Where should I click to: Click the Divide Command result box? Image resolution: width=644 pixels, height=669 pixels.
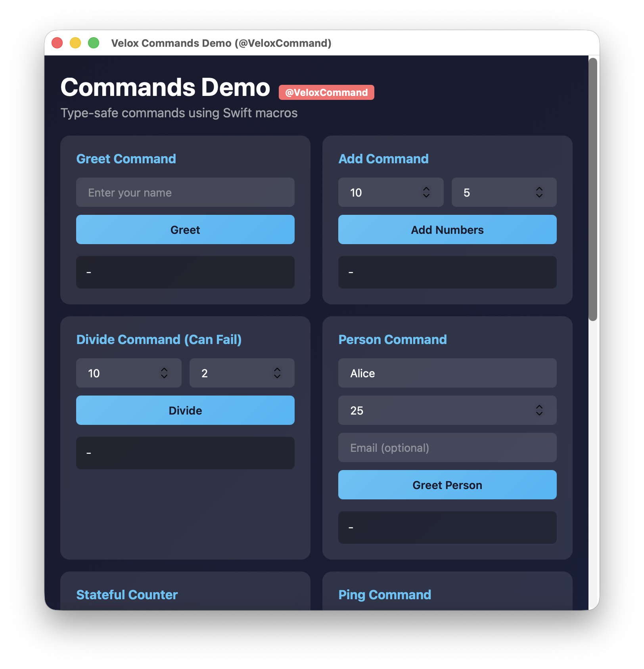pos(185,453)
